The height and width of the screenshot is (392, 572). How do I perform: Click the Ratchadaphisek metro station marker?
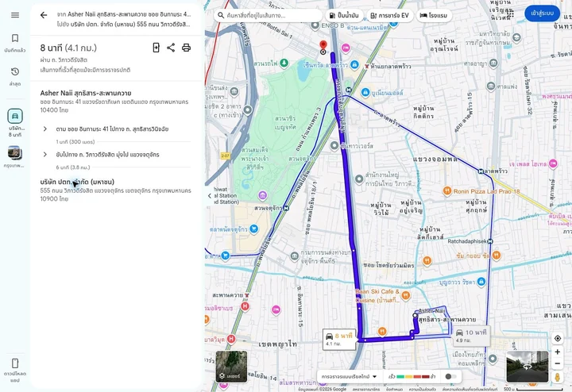(490, 241)
